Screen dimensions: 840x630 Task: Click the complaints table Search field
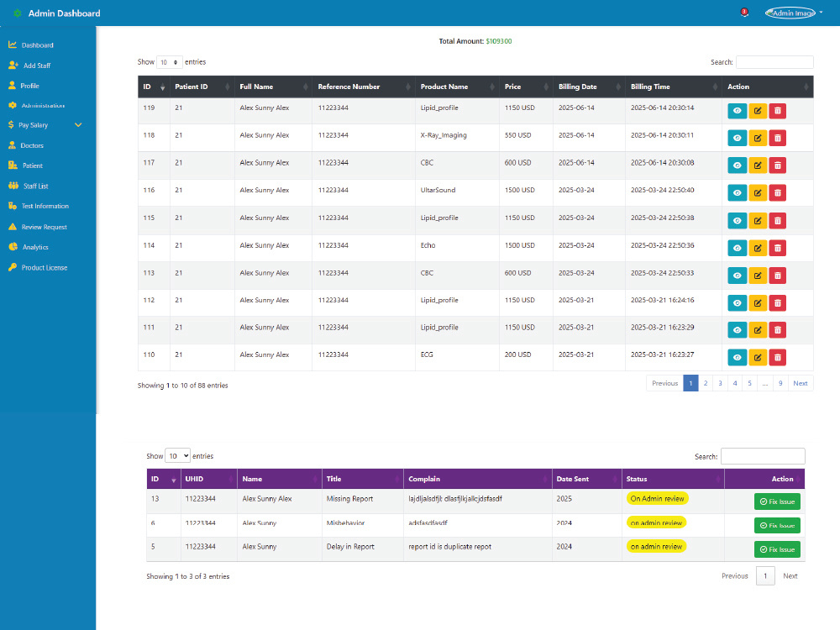point(763,456)
